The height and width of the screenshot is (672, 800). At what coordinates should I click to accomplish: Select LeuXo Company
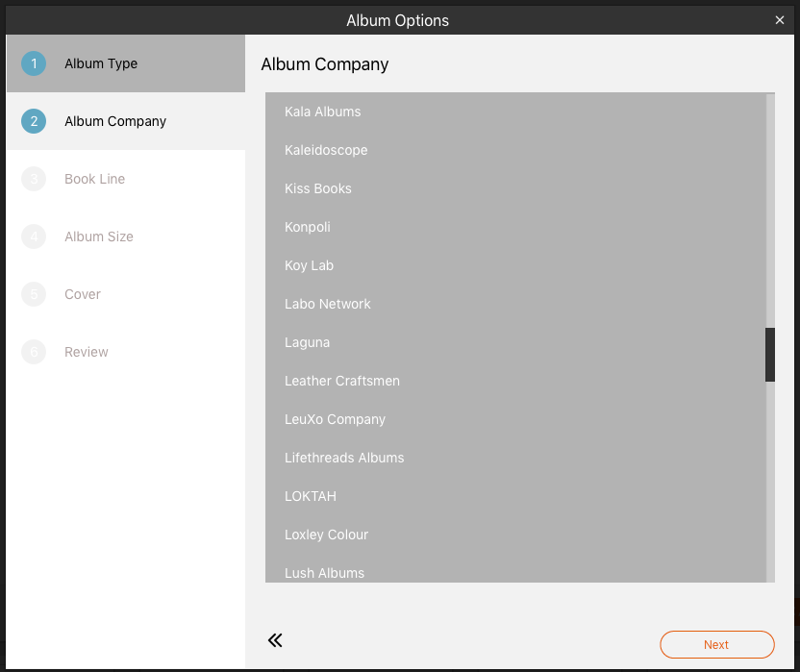coord(515,419)
